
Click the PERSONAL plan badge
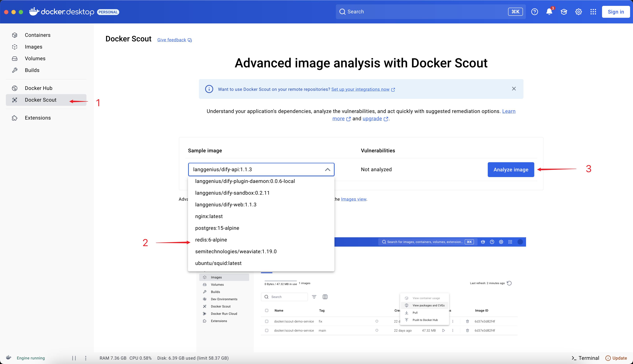pos(108,12)
